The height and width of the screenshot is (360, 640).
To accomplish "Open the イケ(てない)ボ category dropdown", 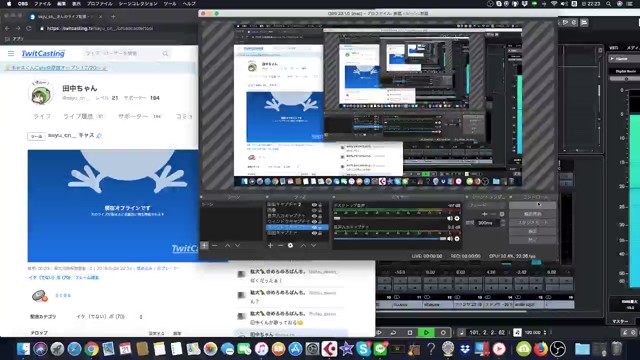I will click(109, 317).
